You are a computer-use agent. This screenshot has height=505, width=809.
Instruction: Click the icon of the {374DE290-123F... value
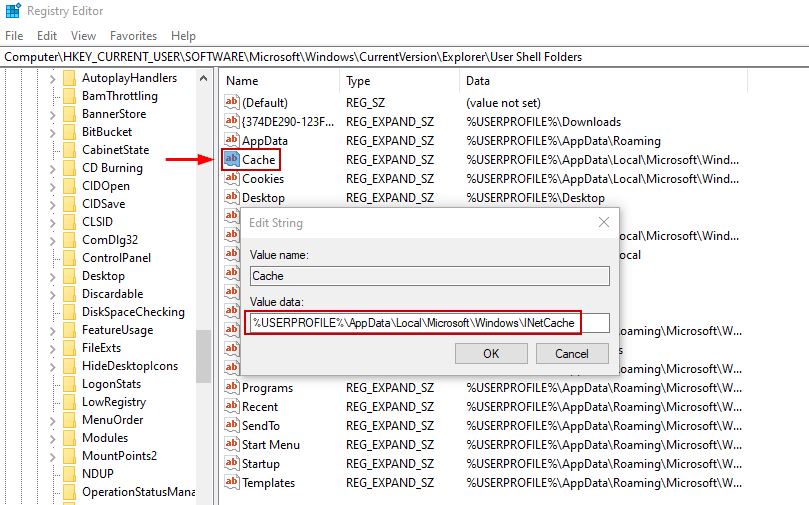pyautogui.click(x=232, y=121)
